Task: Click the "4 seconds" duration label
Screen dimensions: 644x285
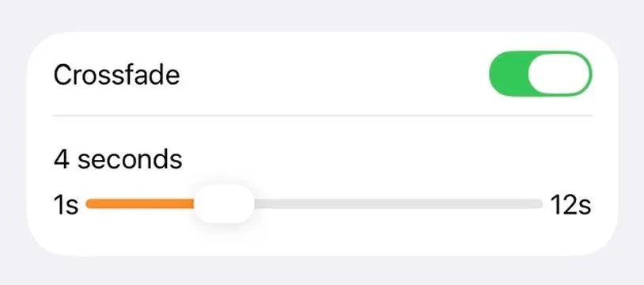Action: 118,160
